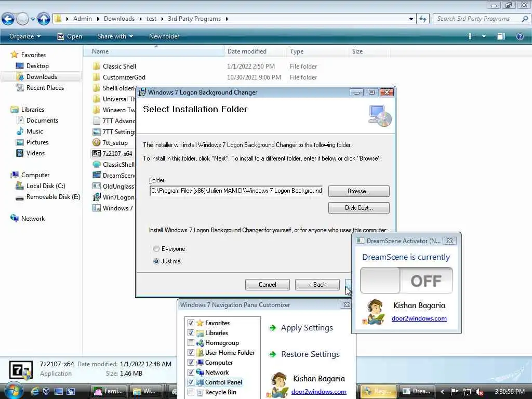532x399 pixels.
Task: Click Open in Explorer toolbar
Action: [x=70, y=36]
